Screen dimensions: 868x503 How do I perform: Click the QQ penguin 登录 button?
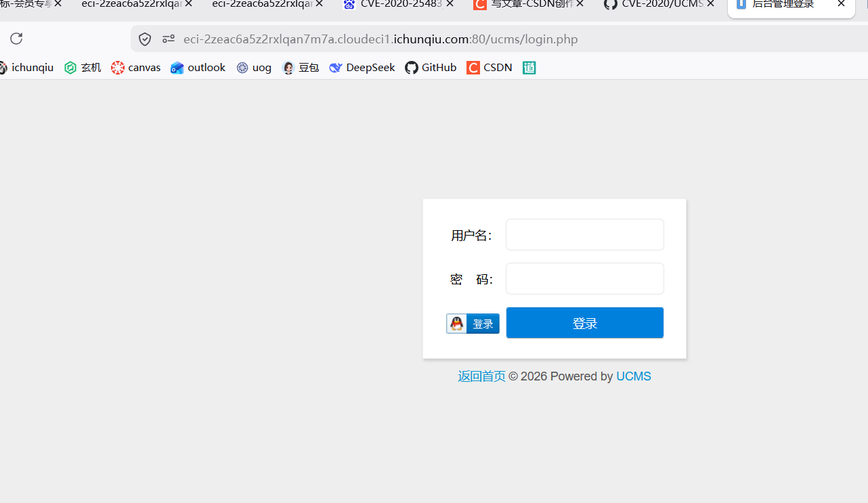pyautogui.click(x=473, y=324)
